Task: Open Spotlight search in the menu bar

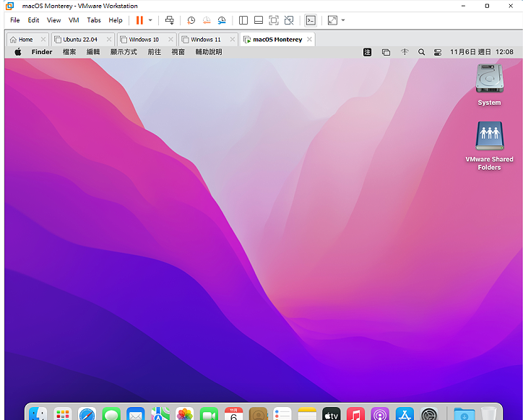Action: [421, 52]
